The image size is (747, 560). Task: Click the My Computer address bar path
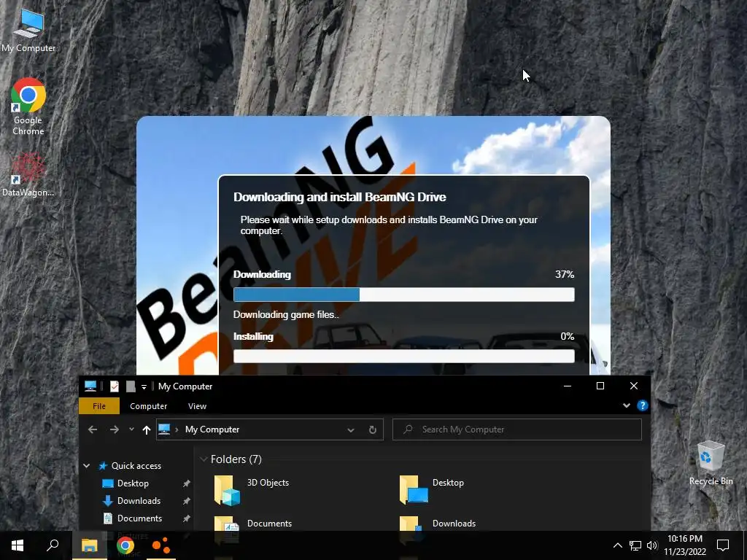pyautogui.click(x=212, y=429)
